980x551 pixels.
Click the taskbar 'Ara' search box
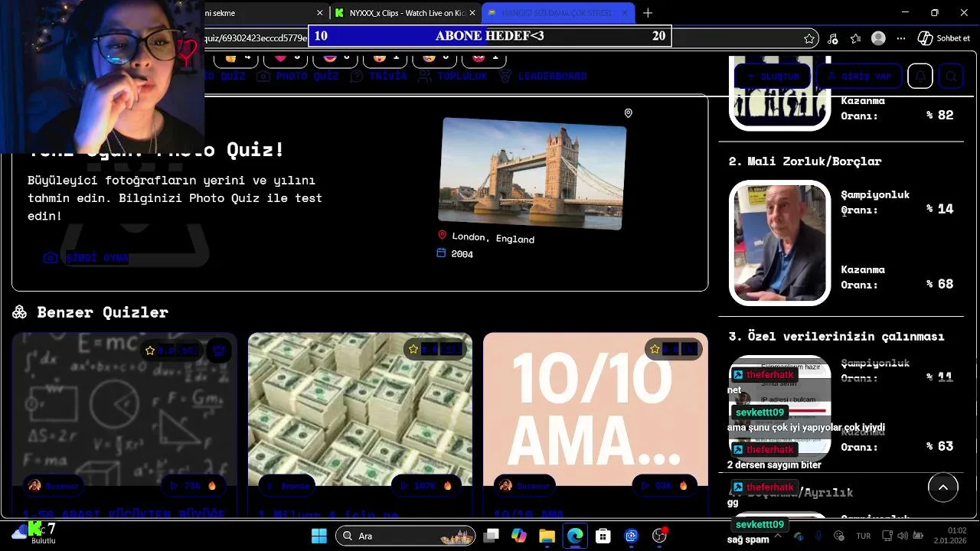pyautogui.click(x=406, y=536)
